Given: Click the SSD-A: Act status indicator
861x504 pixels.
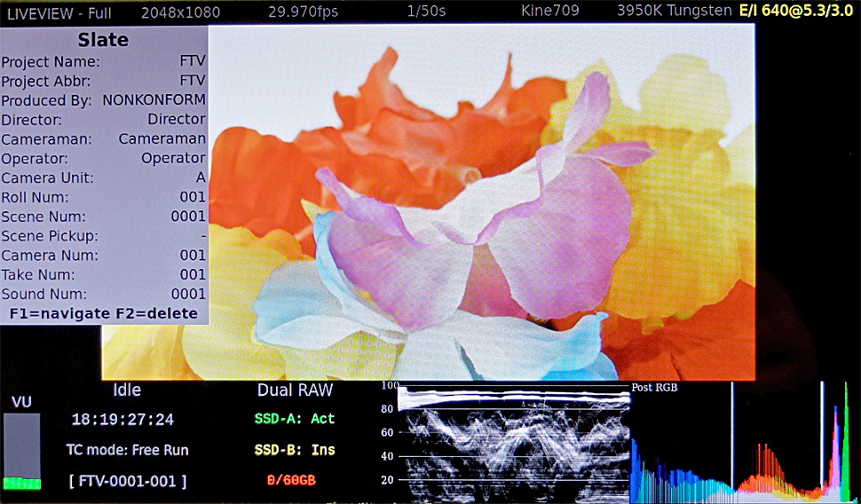Looking at the screenshot, I should coord(295,419).
